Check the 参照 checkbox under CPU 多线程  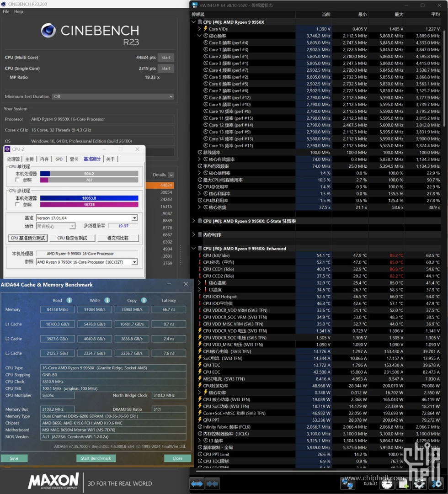pyautogui.click(x=18, y=204)
